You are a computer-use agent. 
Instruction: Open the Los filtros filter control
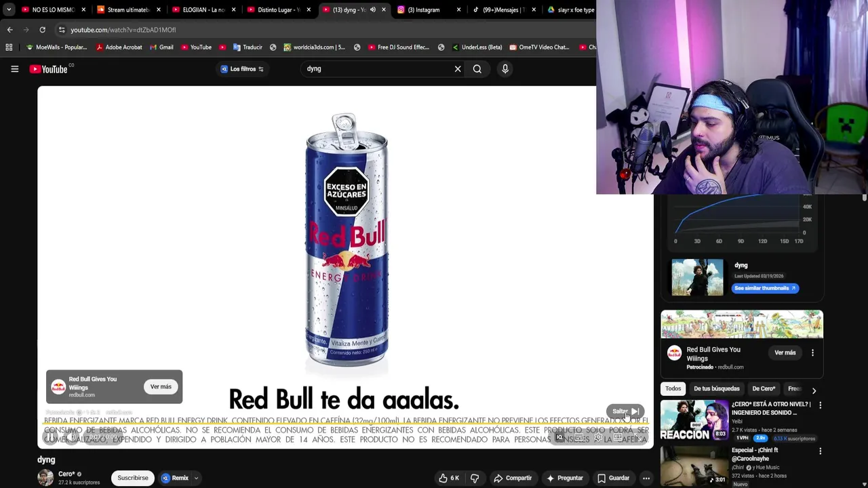[242, 68]
